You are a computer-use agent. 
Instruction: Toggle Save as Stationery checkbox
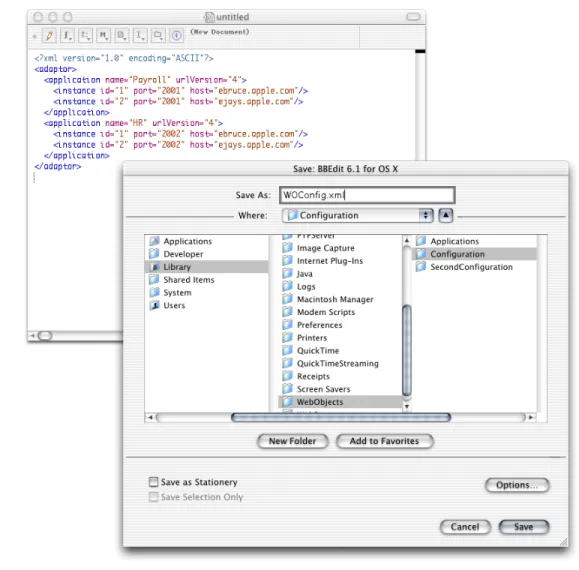pyautogui.click(x=153, y=482)
